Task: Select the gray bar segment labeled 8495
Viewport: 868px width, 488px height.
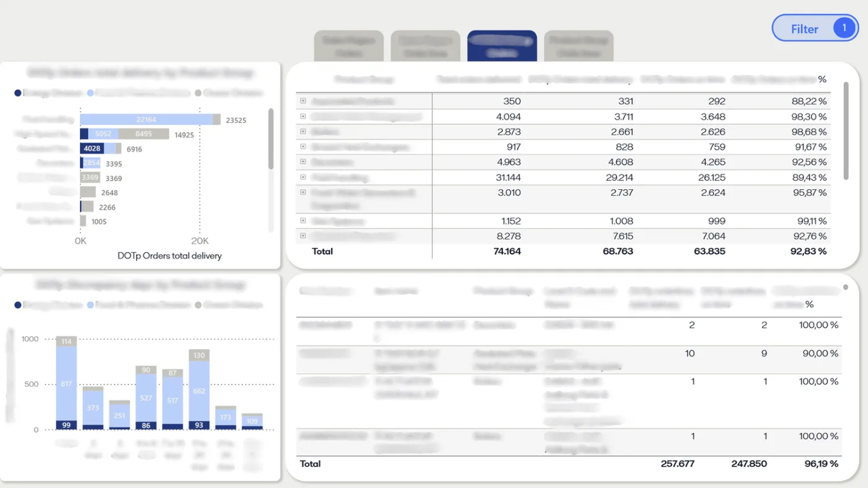Action: (x=144, y=134)
